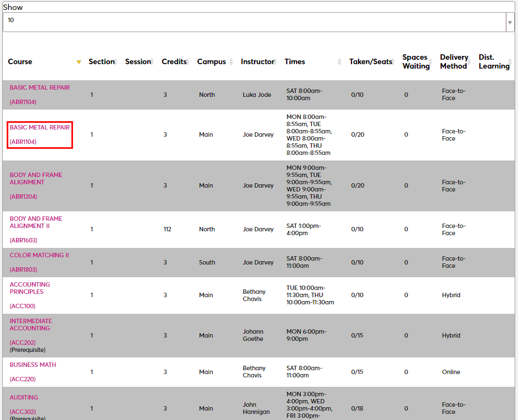Sort by Taken/Seats column
The image size is (518, 420).
(392, 62)
